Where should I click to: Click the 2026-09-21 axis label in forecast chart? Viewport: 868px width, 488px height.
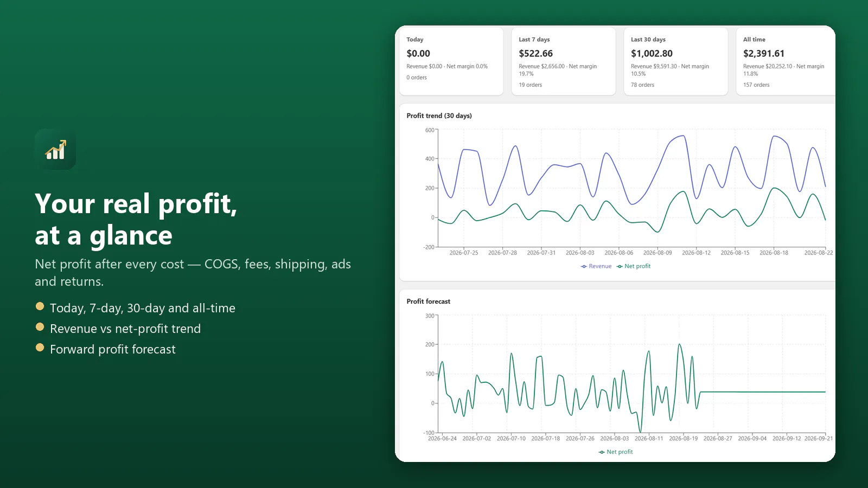819,439
